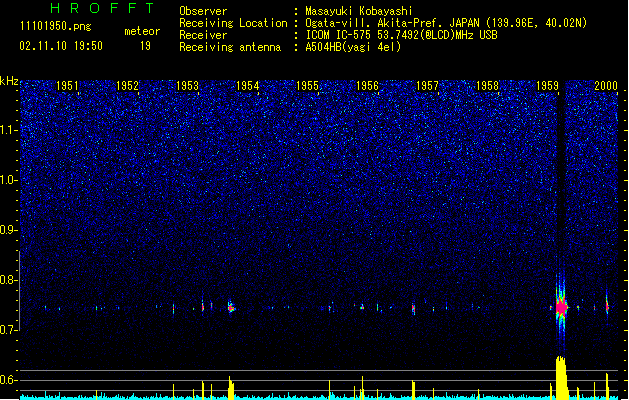The height and width of the screenshot is (400, 629).
Task: Click the meteor echo below the 2000 label
Action: click(607, 306)
